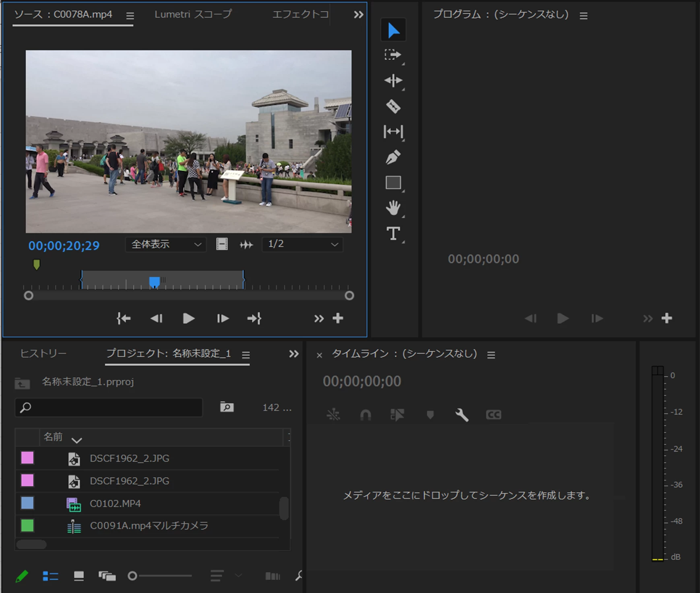Click Play in Program monitor
This screenshot has width=700, height=593.
(x=563, y=319)
